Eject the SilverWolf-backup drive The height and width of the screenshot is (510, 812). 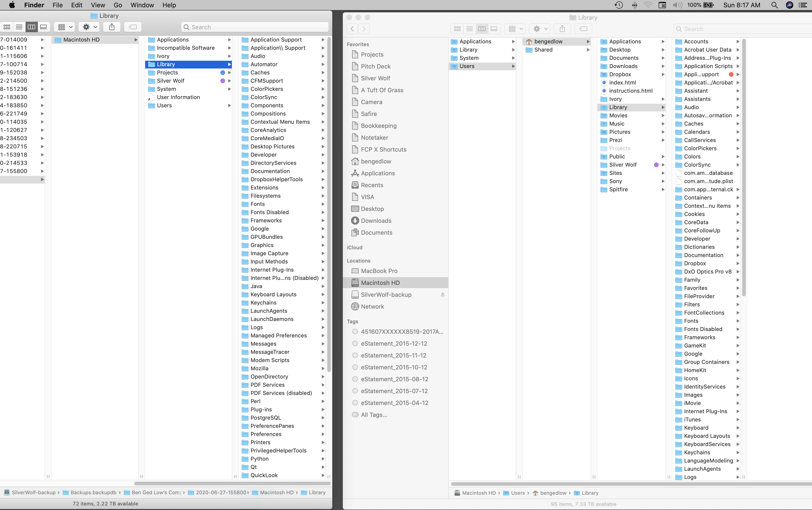[x=443, y=294]
